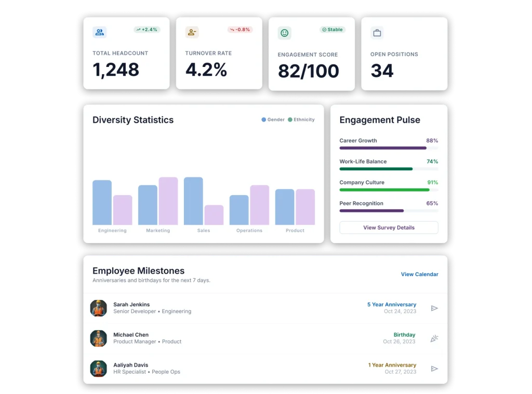
Task: Click the Total Headcount people icon
Action: coord(100,32)
